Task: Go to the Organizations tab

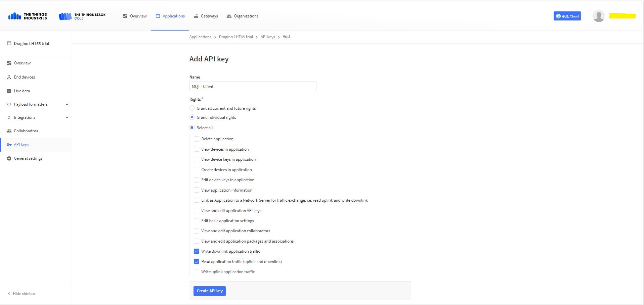Action: coord(242,16)
